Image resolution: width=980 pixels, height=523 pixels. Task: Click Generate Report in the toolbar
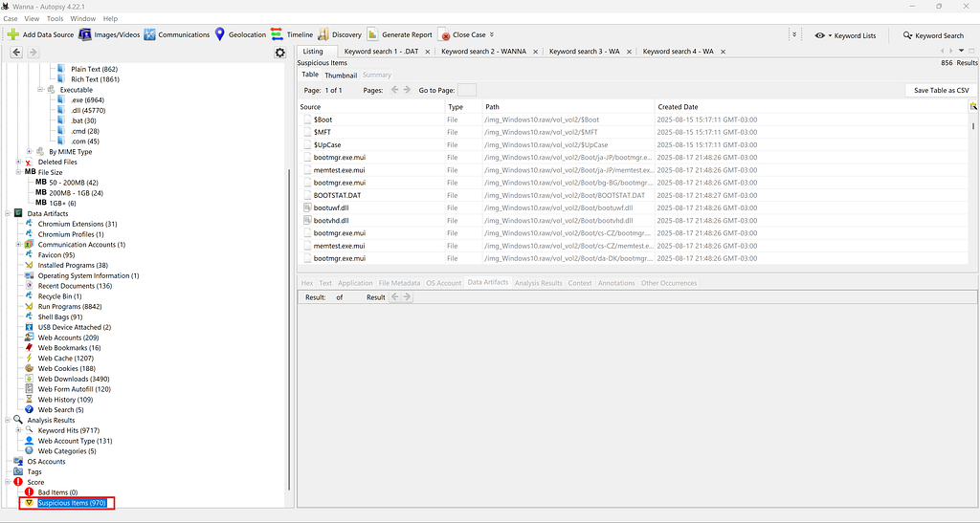point(399,34)
